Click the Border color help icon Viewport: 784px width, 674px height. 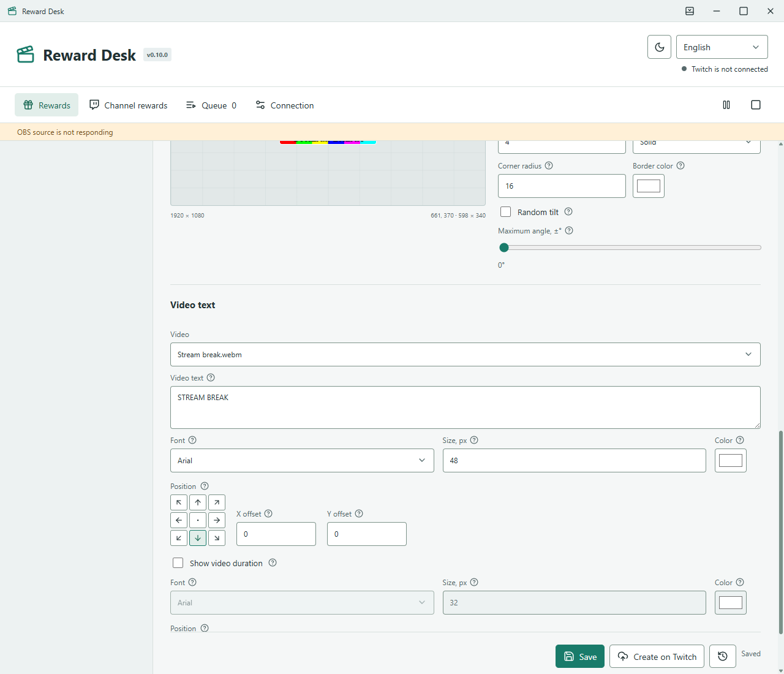pyautogui.click(x=680, y=165)
